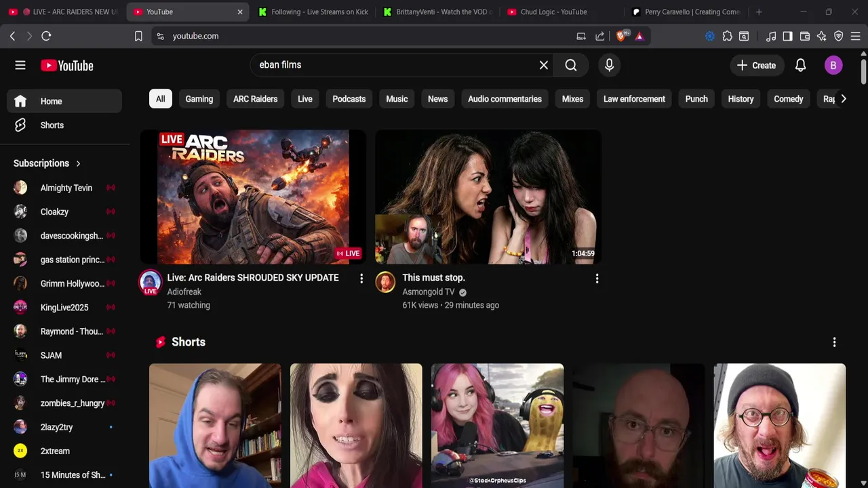The width and height of the screenshot is (868, 488).
Task: Open the 'Live: Arc Raiders SHROUDED SKY UPDATE' title
Action: 253,278
